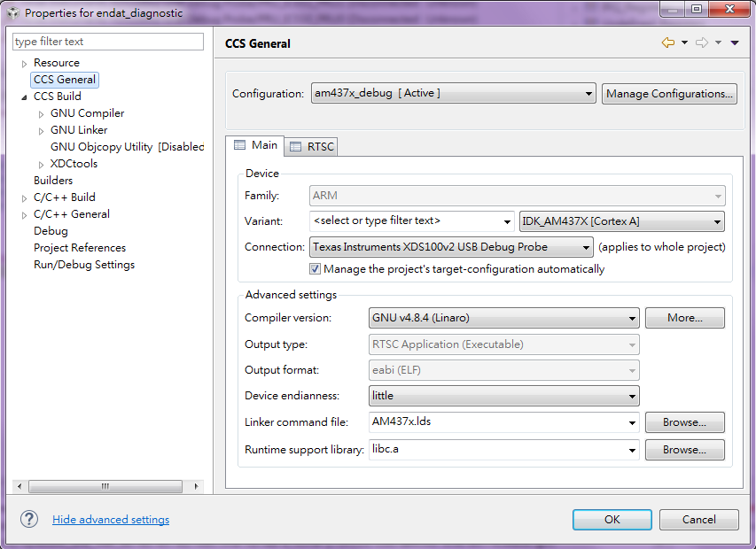The height and width of the screenshot is (549, 756).
Task: Expand the GNU Compiler node
Action: [41, 114]
